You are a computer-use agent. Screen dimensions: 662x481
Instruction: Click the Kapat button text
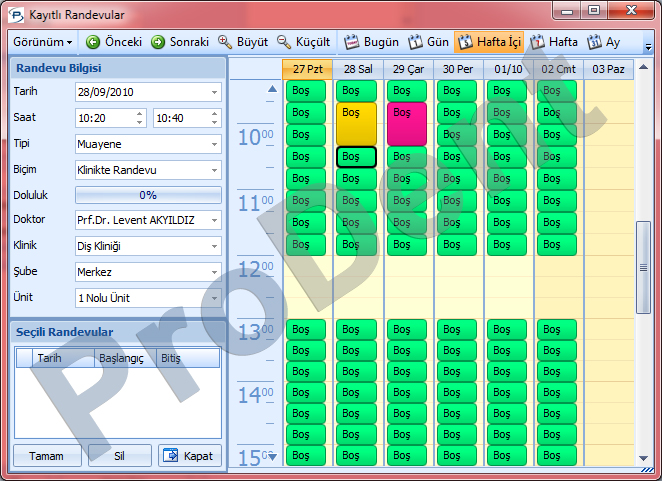pyautogui.click(x=198, y=456)
